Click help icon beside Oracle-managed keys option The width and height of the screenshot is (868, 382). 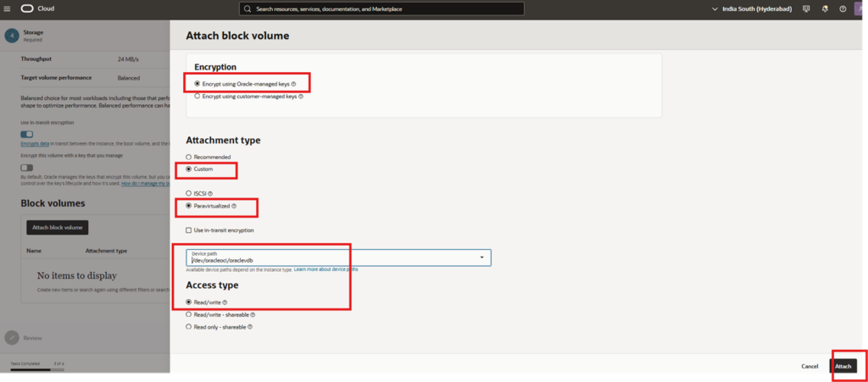[293, 84]
